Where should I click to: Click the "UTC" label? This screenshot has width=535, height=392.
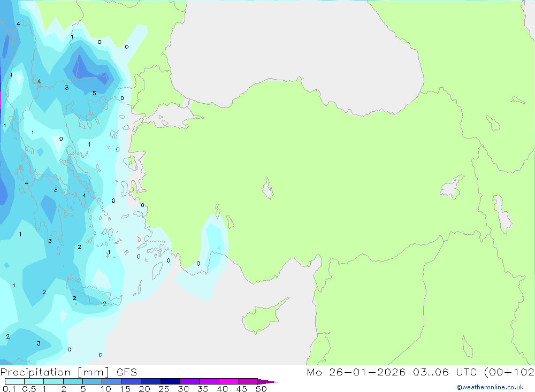[x=467, y=372]
